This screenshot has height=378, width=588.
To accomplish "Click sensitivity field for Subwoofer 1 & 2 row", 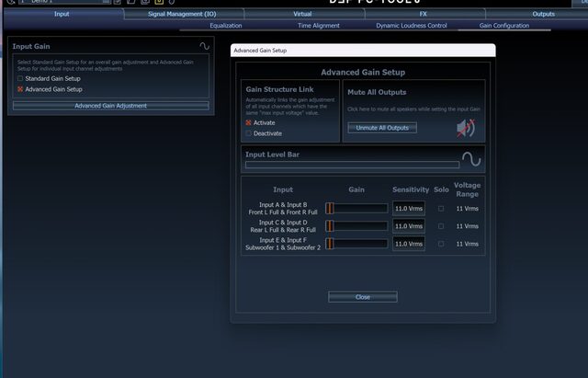I will pyautogui.click(x=409, y=244).
